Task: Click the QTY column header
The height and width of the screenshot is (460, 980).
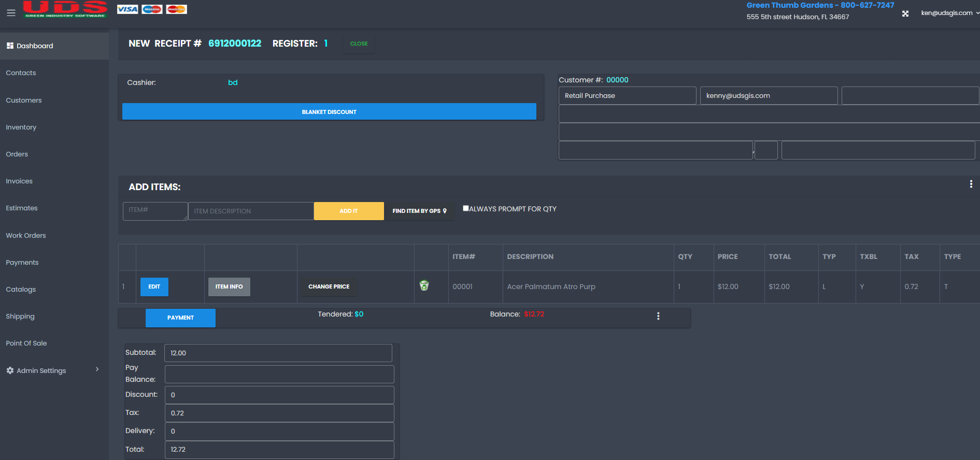Action: pyautogui.click(x=685, y=256)
